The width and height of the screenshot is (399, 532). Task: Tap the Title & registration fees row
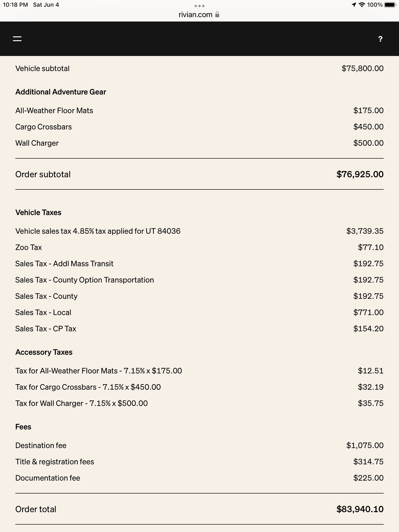[199, 461]
